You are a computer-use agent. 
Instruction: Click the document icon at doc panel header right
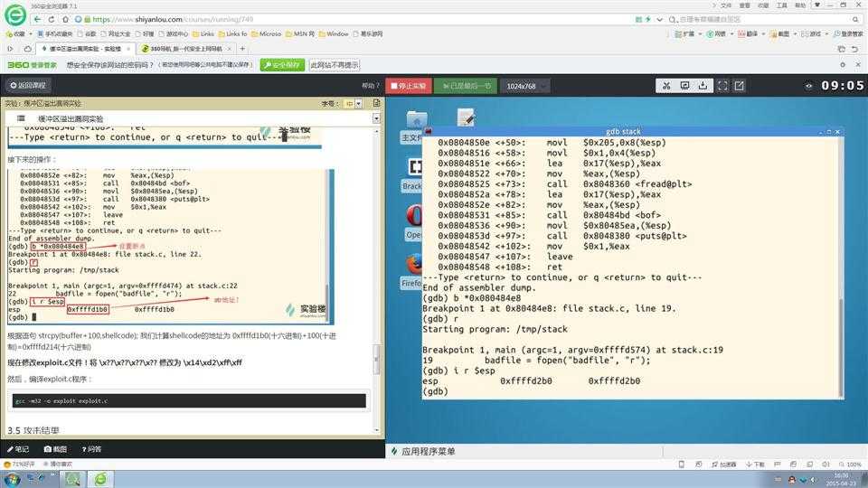click(x=376, y=103)
